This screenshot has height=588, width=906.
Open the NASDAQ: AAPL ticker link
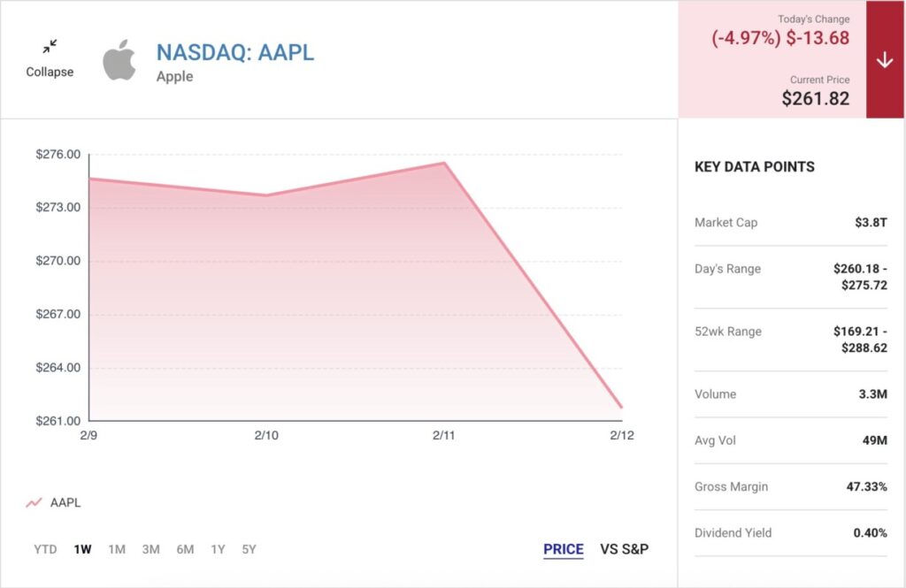point(235,52)
